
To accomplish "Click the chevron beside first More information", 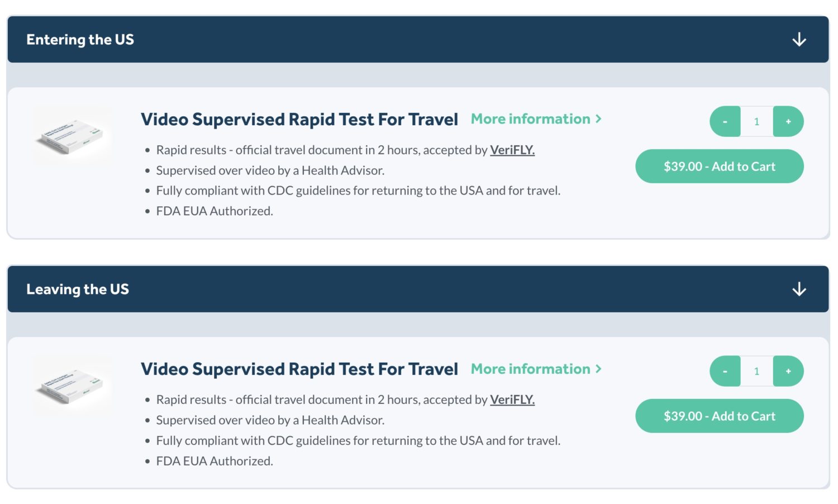I will tap(598, 119).
